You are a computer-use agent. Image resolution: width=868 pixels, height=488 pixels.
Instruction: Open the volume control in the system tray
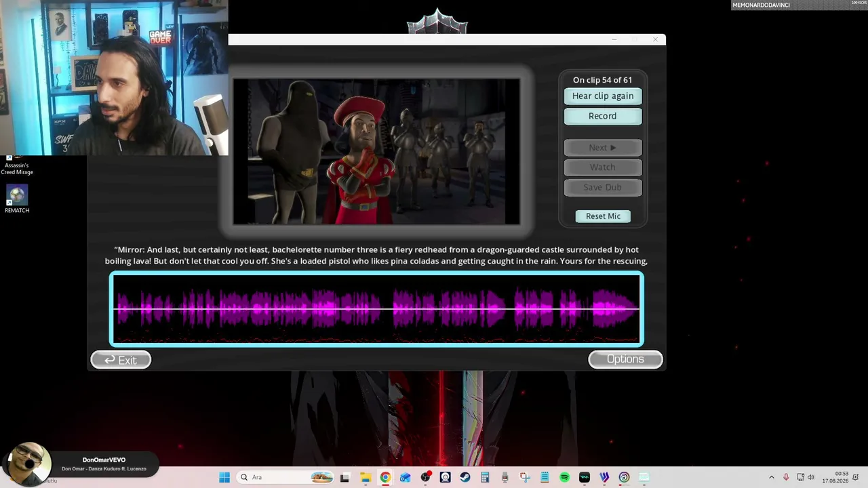coord(811,477)
